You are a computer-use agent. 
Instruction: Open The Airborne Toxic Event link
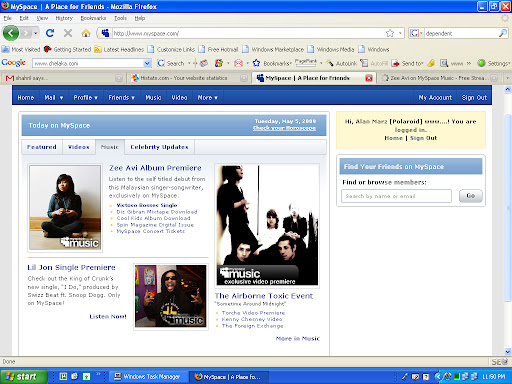(x=264, y=296)
